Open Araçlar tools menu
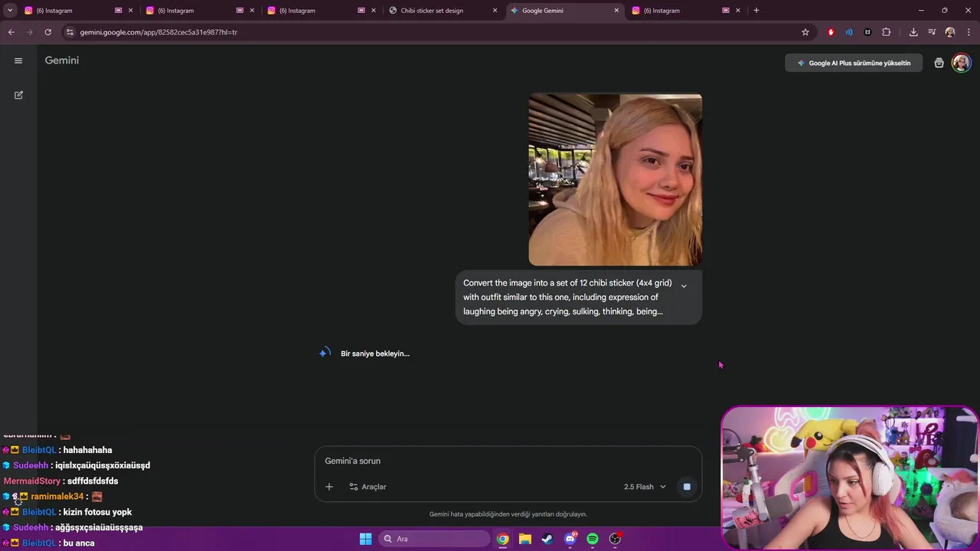The width and height of the screenshot is (980, 551). pyautogui.click(x=367, y=487)
